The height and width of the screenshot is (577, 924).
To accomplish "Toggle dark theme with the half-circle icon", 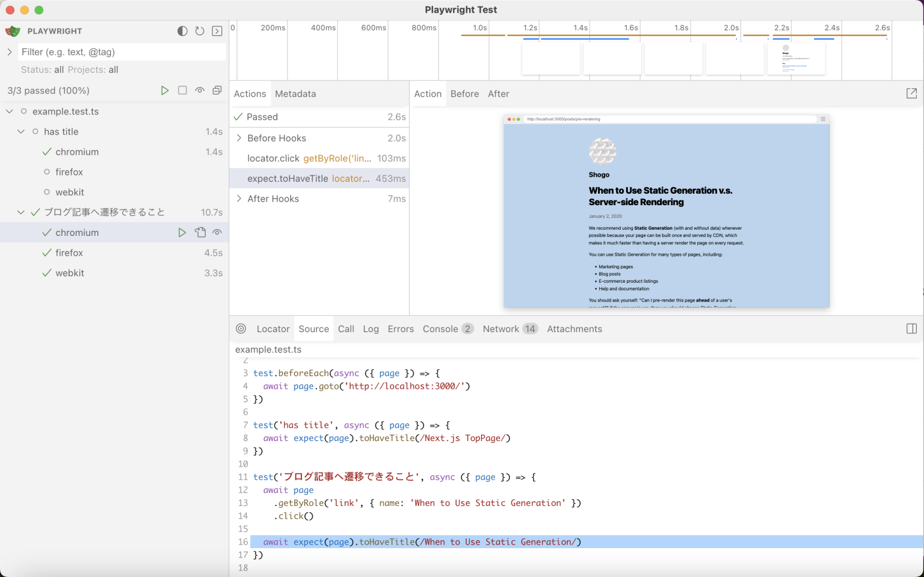I will point(182,31).
